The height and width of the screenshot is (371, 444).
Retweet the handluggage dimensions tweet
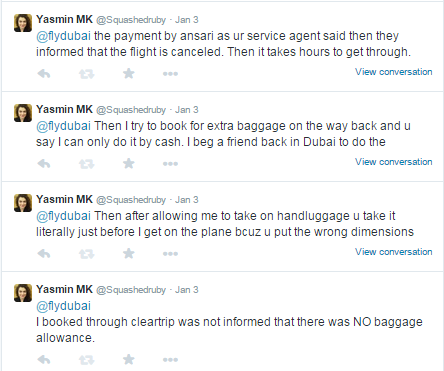coord(87,254)
